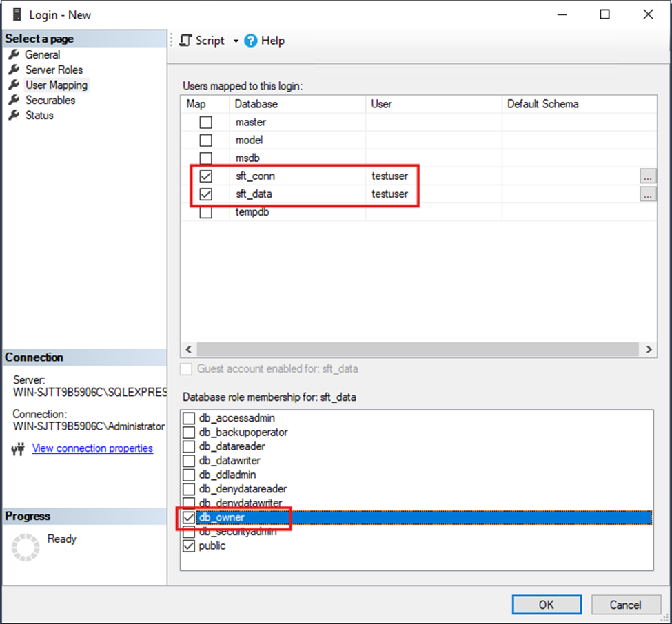The height and width of the screenshot is (624, 672).
Task: Open schema browse button for sft_conn
Action: [647, 176]
